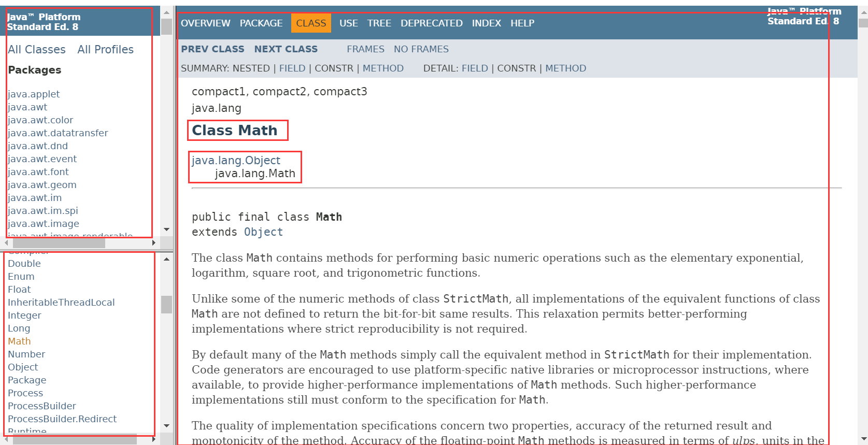Open the ProcessBuilder.Redirect class
Screen dimensions: 868x445
click(x=62, y=419)
